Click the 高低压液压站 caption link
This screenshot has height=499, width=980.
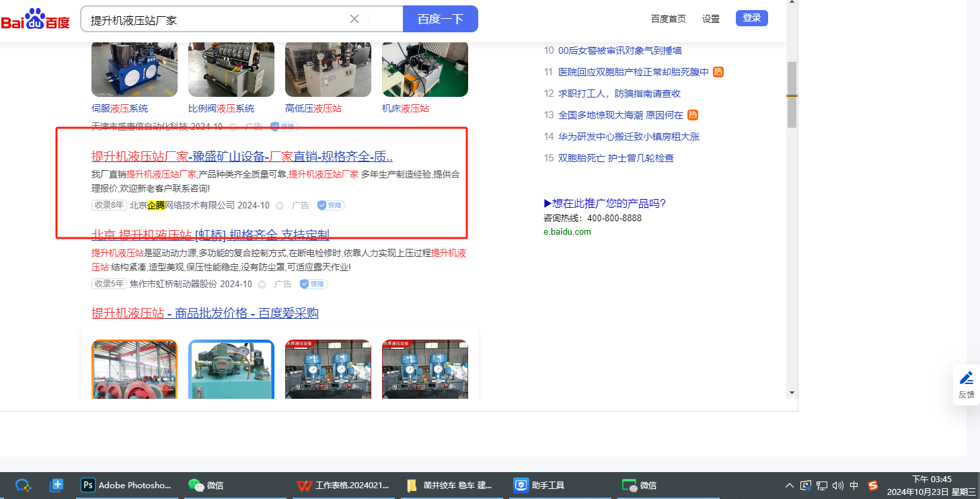tap(313, 108)
